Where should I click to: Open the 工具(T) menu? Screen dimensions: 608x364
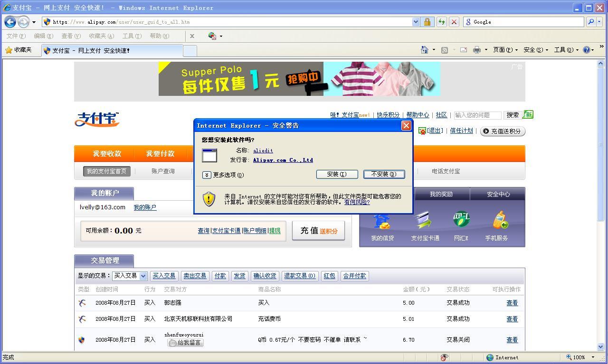tap(132, 36)
